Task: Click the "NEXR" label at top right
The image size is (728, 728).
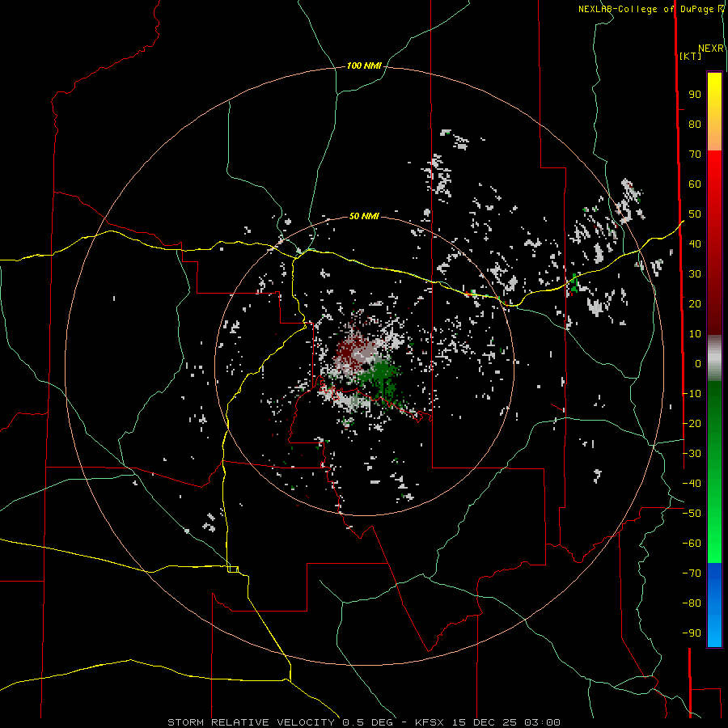Action: [x=711, y=49]
